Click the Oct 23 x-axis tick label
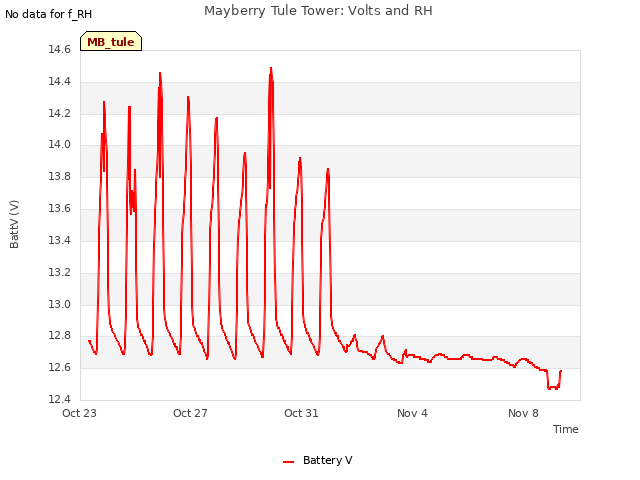 point(79,413)
